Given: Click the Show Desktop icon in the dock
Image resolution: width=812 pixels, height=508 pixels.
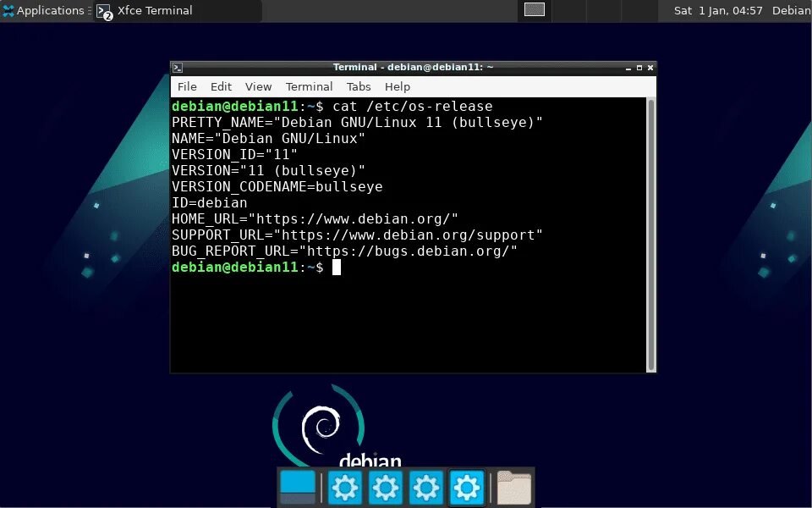Looking at the screenshot, I should (x=298, y=488).
